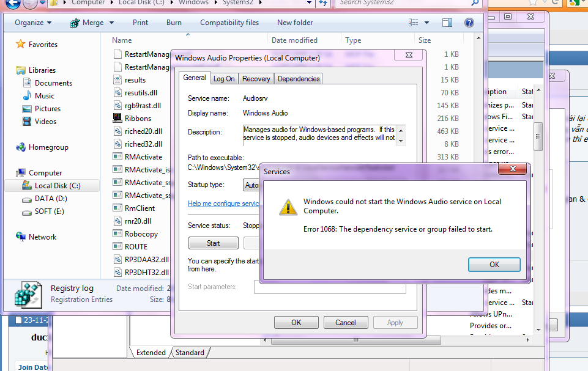Image resolution: width=588 pixels, height=371 pixels.
Task: Switch to the Dependencies tab
Action: [x=298, y=79]
